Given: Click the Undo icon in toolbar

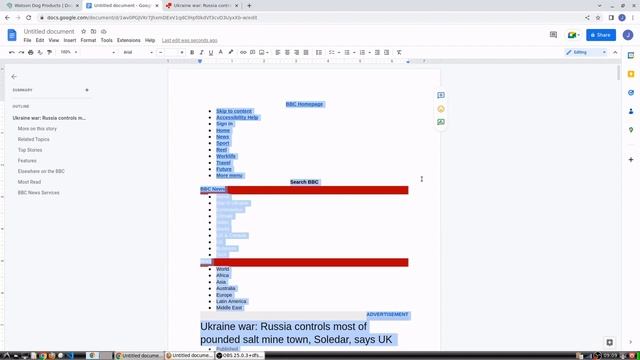Looking at the screenshot, I should pyautogui.click(x=11, y=52).
